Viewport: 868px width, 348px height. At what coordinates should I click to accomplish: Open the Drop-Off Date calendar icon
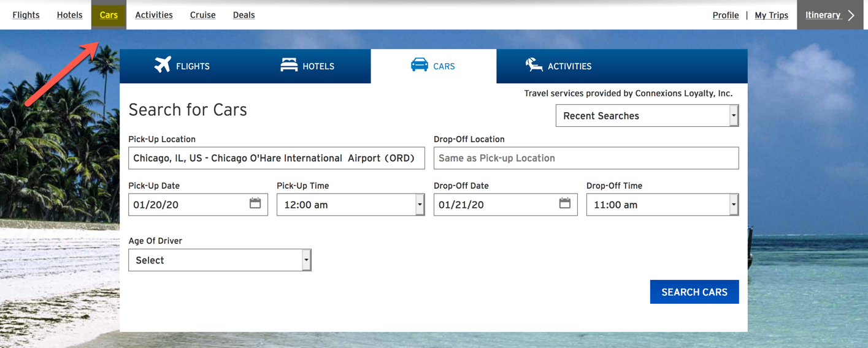[x=565, y=203]
